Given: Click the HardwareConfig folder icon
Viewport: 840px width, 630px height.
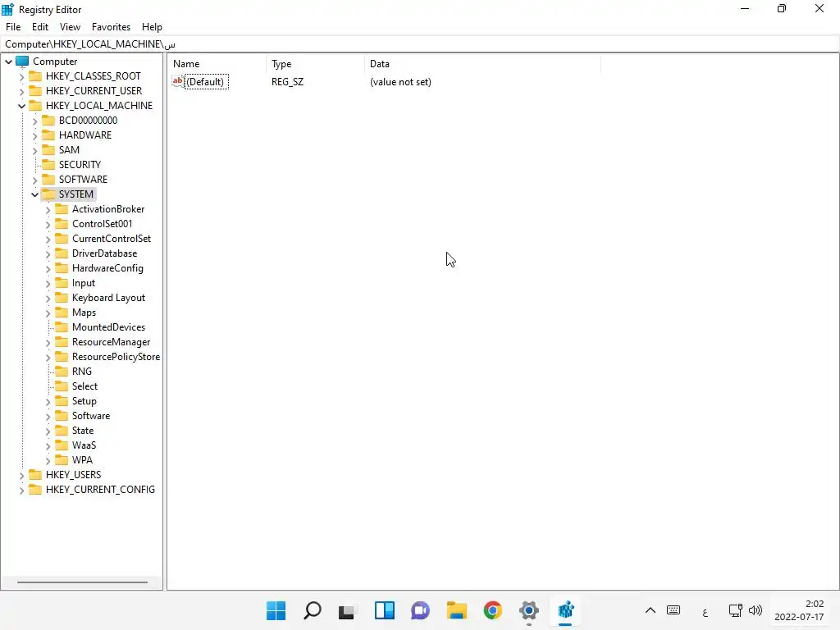Looking at the screenshot, I should click(62, 268).
